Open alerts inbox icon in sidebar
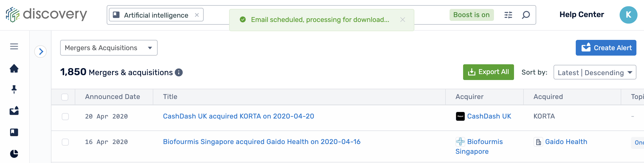644x163 pixels. [x=14, y=111]
